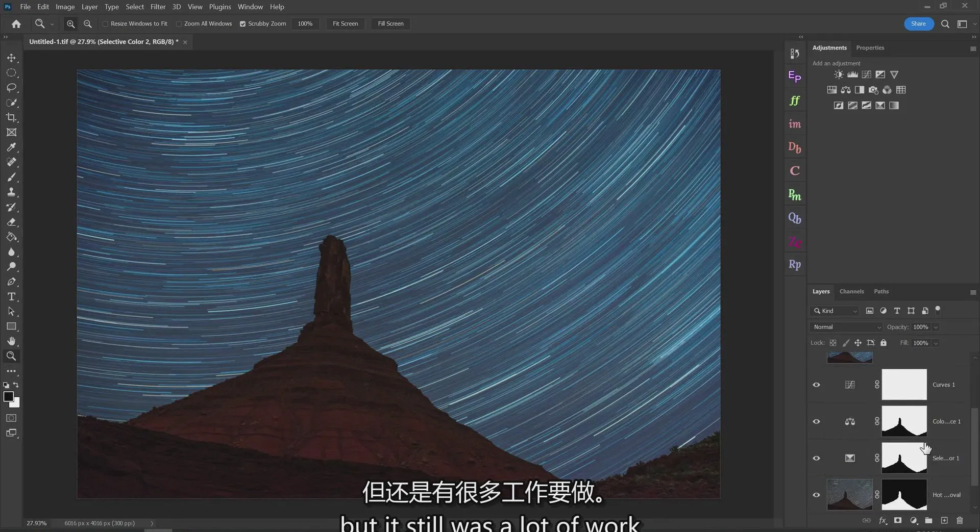
Task: Click the Share button
Action: 918,23
